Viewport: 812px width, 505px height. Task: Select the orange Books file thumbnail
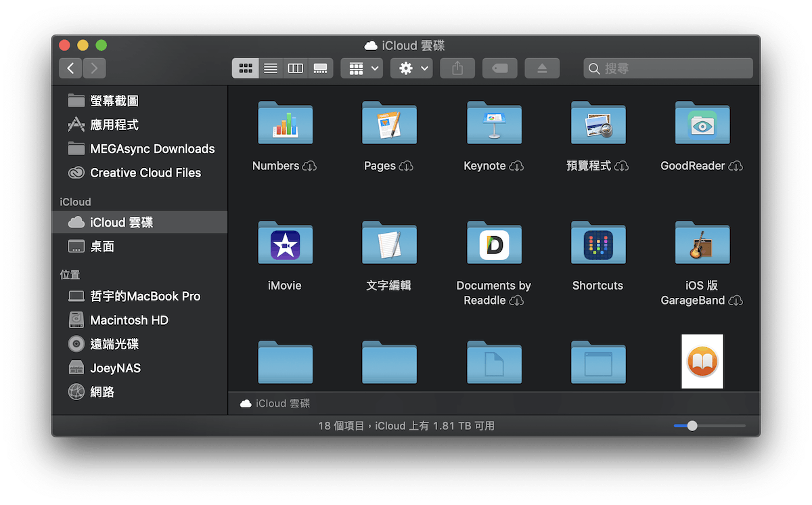[x=702, y=361]
